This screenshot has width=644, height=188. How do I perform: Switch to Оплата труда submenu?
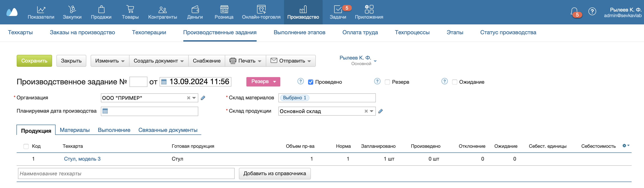pos(360,32)
